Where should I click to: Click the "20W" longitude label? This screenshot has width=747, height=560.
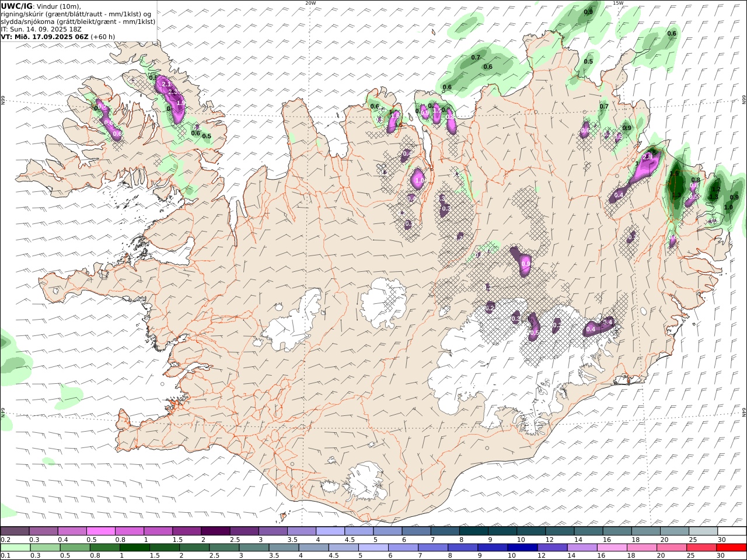pyautogui.click(x=310, y=3)
